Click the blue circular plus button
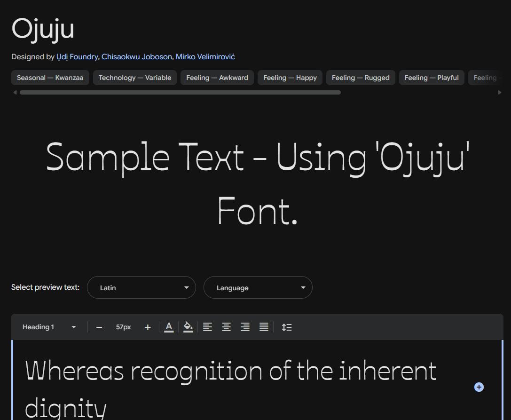This screenshot has width=511, height=420. [x=479, y=387]
